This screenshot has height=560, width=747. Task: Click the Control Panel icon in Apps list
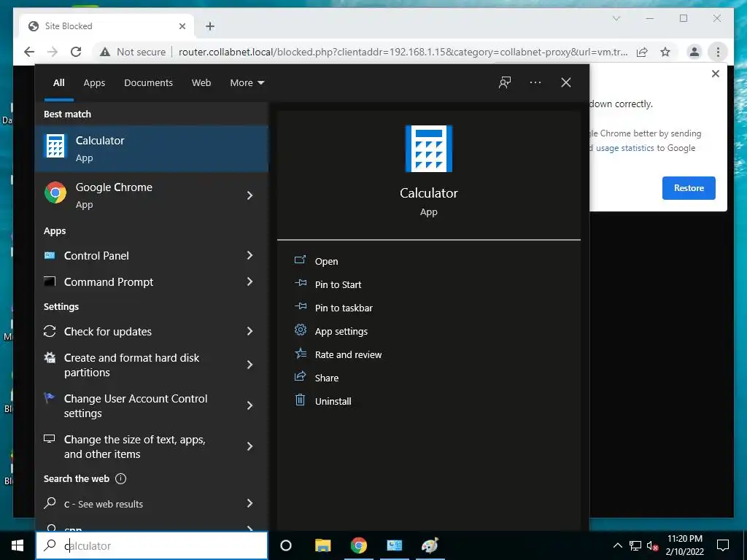pos(50,256)
